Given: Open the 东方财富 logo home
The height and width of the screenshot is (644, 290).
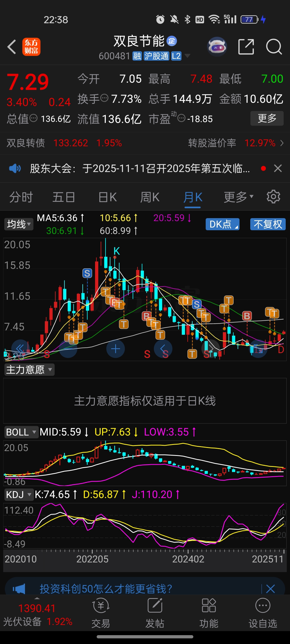Looking at the screenshot, I should (x=31, y=47).
